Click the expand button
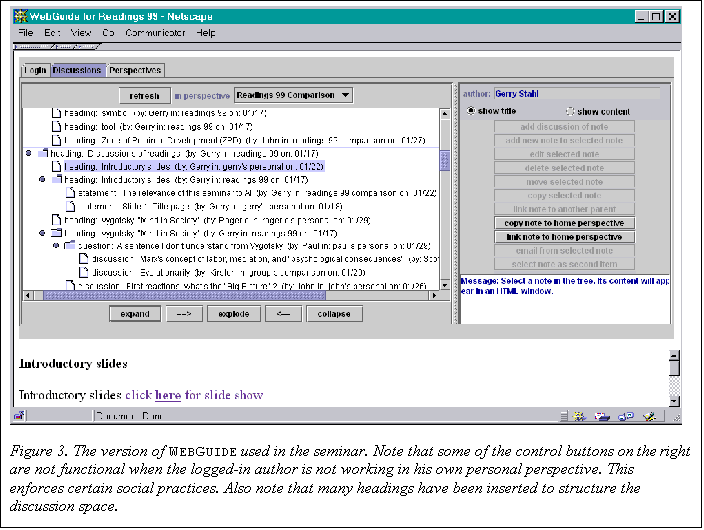Image resolution: width=704 pixels, height=530 pixels. [x=135, y=314]
